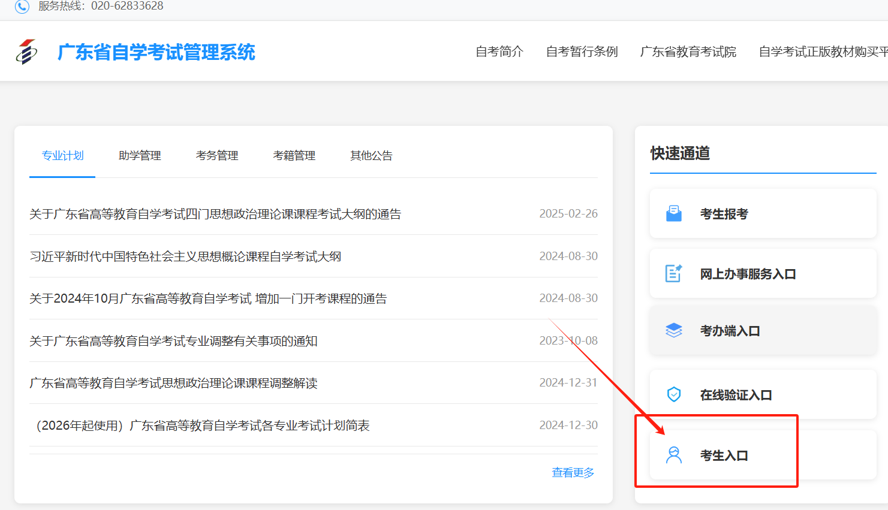This screenshot has width=888, height=510.
Task: Click the 考生入口 button
Action: [763, 455]
